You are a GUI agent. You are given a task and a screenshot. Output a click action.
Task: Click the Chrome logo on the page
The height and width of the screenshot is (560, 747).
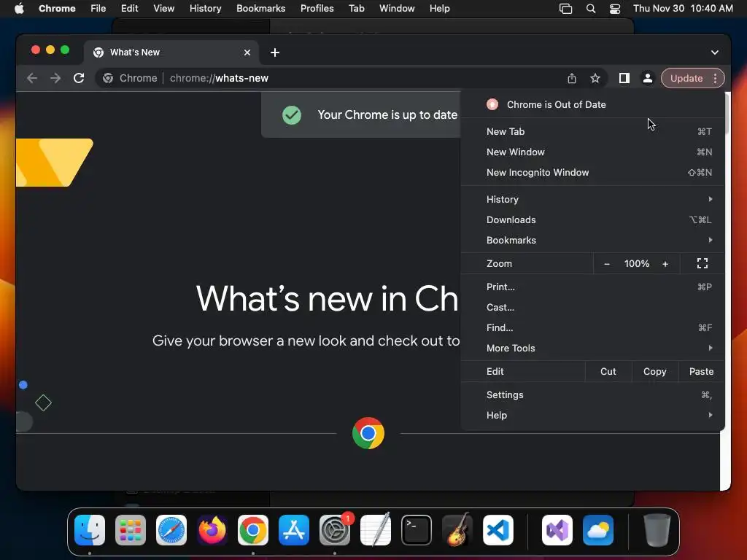point(368,433)
